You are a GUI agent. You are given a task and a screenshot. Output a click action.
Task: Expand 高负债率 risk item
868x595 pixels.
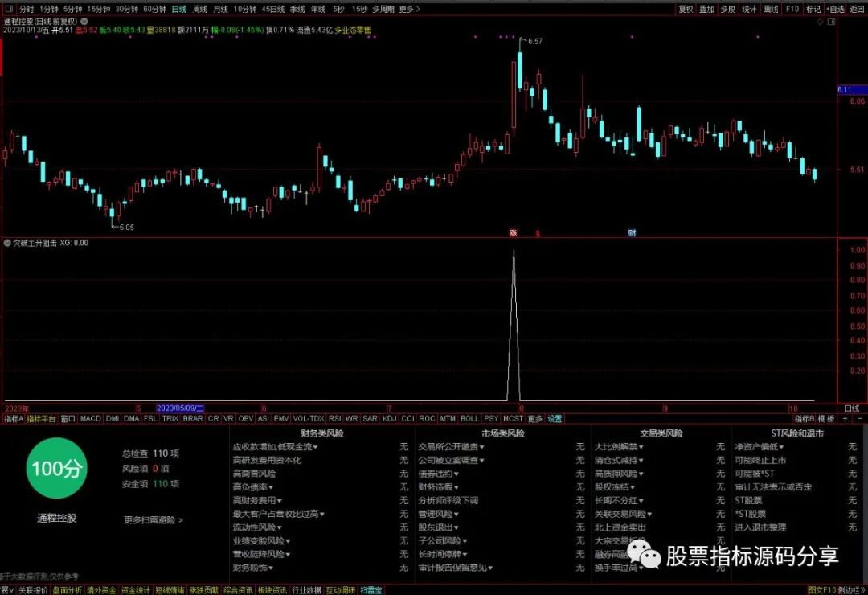coord(253,487)
